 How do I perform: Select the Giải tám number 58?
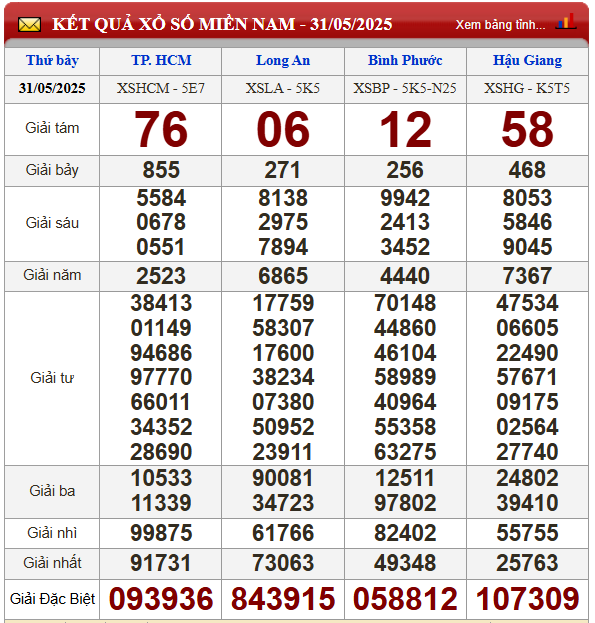[x=527, y=130]
